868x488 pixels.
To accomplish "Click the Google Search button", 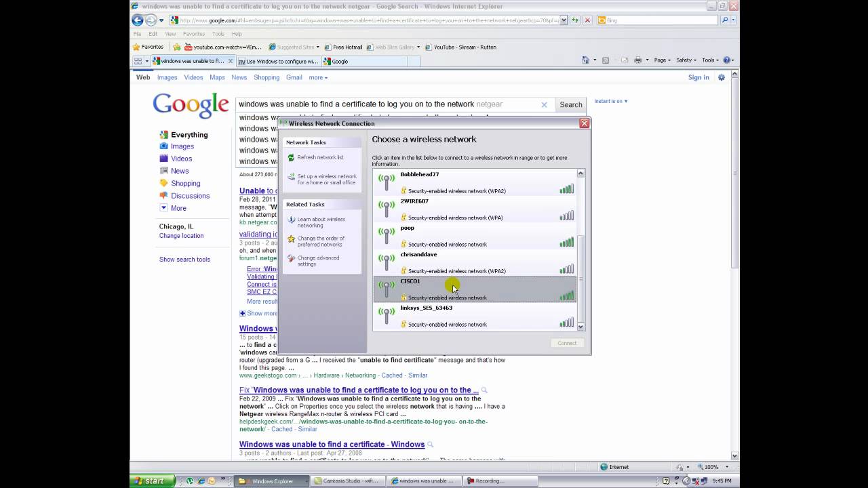I will coord(570,104).
